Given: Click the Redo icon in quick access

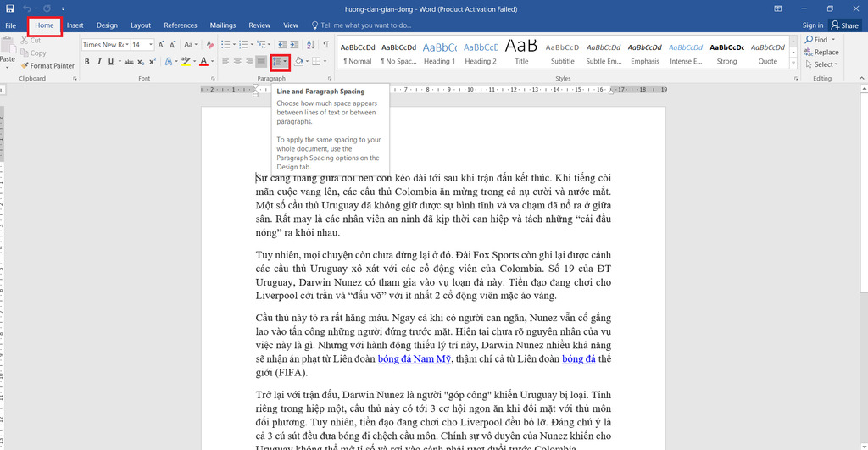Looking at the screenshot, I should [47, 8].
